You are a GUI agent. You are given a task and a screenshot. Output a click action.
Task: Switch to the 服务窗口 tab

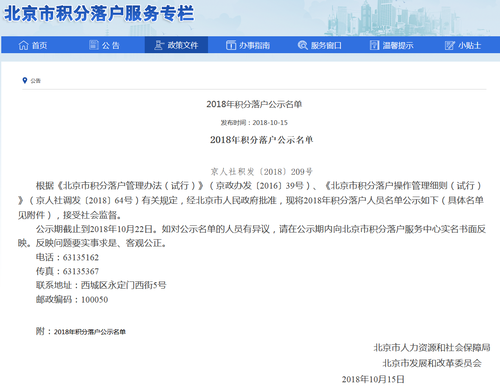(319, 45)
